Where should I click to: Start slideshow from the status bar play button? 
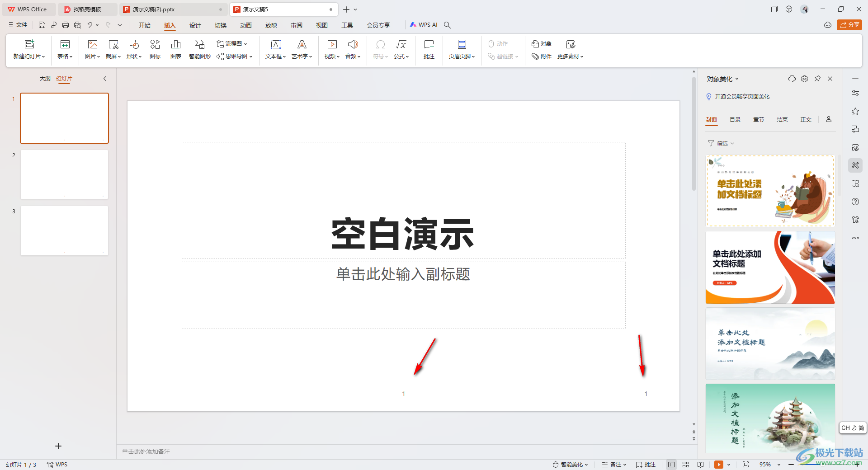tap(718, 465)
